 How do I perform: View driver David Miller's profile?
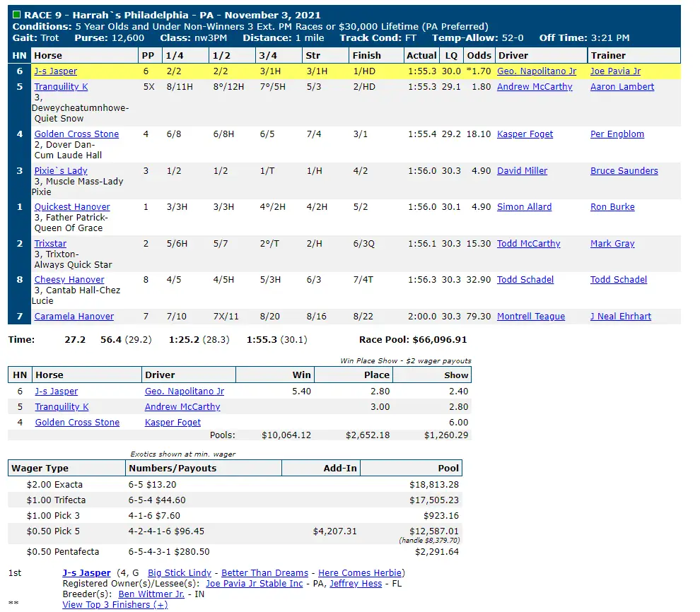523,170
